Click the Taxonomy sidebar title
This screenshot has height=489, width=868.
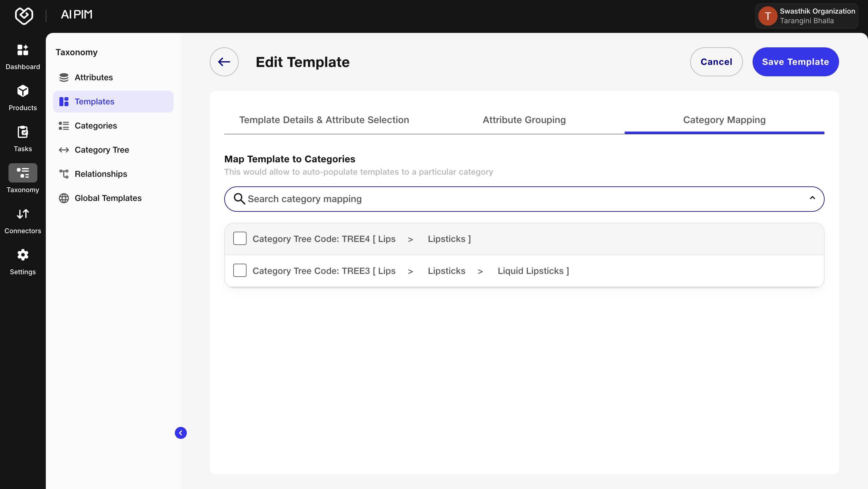[77, 52]
